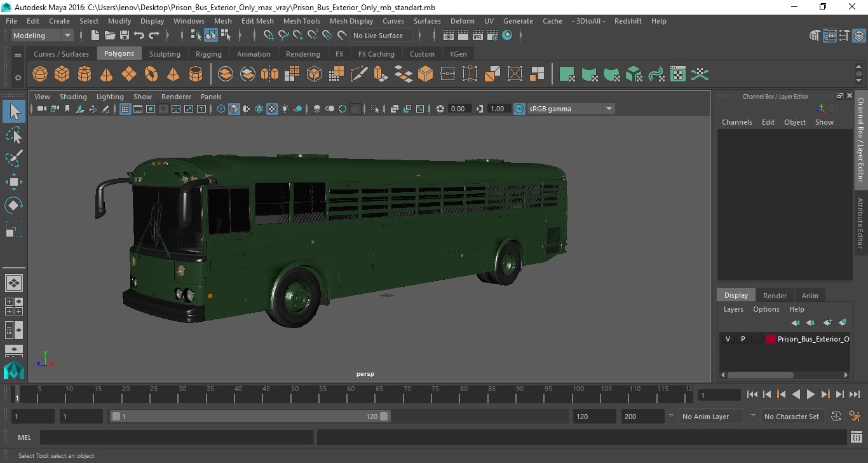Select the Multi-Cut knife tool icon
Viewport: 868px width, 463px height.
359,74
